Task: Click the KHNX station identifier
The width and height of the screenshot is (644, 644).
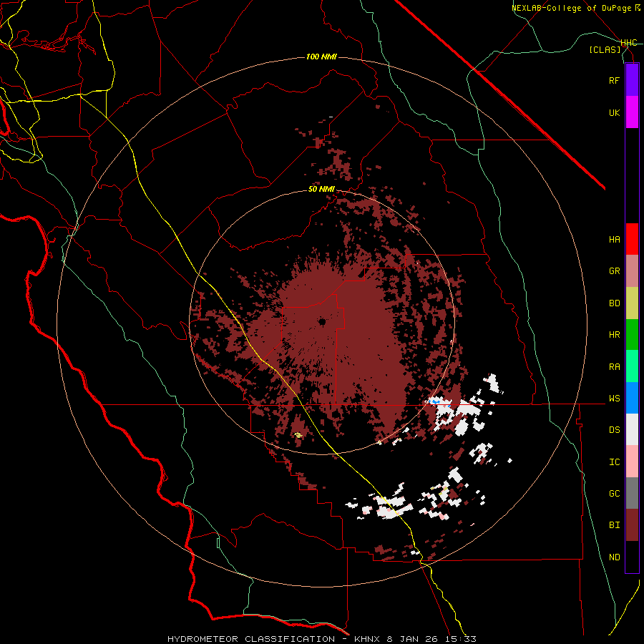Action: [x=369, y=639]
